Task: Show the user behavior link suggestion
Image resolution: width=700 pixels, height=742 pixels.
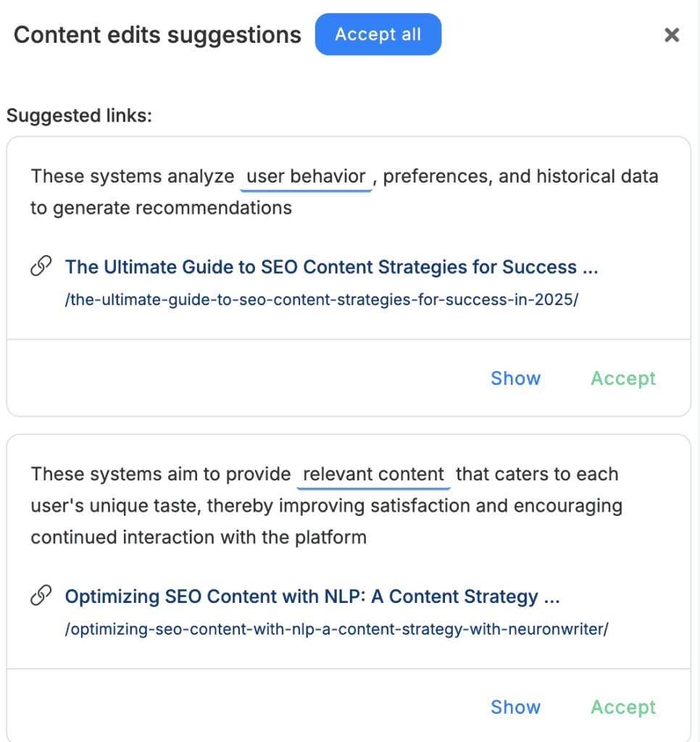Action: pos(515,378)
